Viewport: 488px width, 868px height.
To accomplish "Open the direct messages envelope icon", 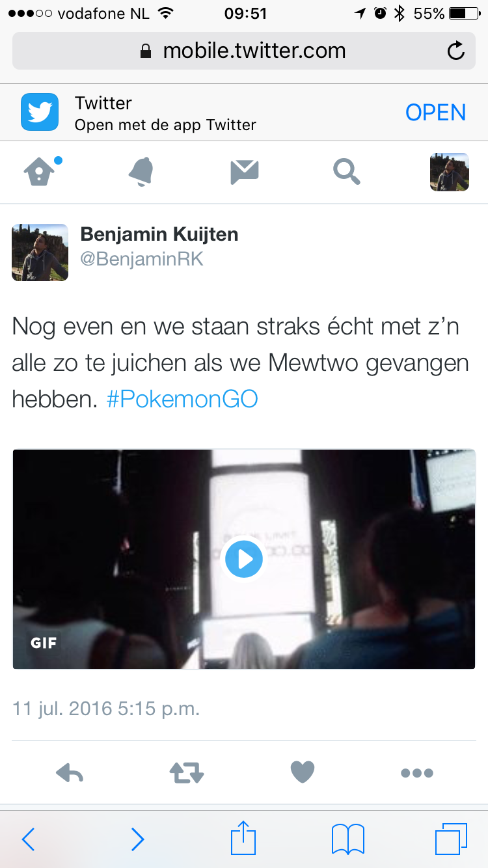I will pos(245,172).
